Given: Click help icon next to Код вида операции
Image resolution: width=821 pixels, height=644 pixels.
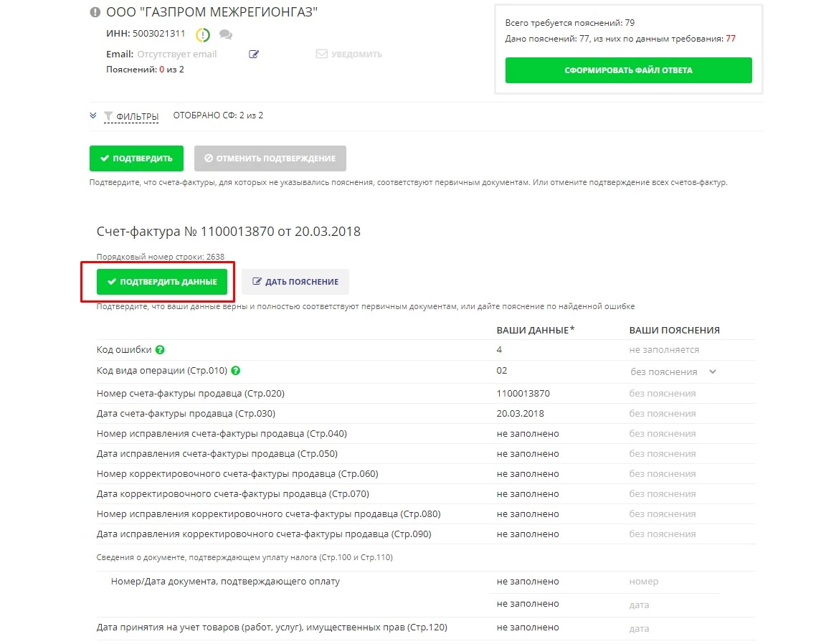Looking at the screenshot, I should tap(236, 371).
